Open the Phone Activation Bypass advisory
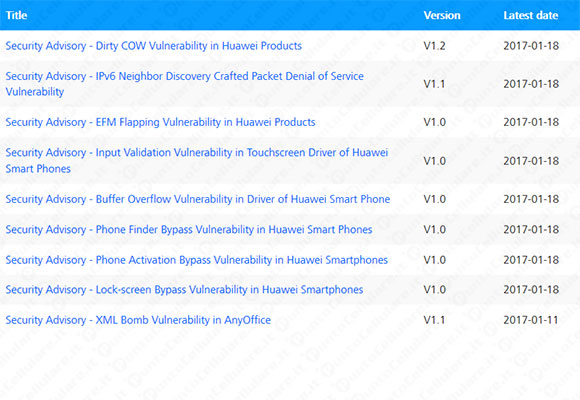Screen dimensions: 580x400 [x=196, y=260]
